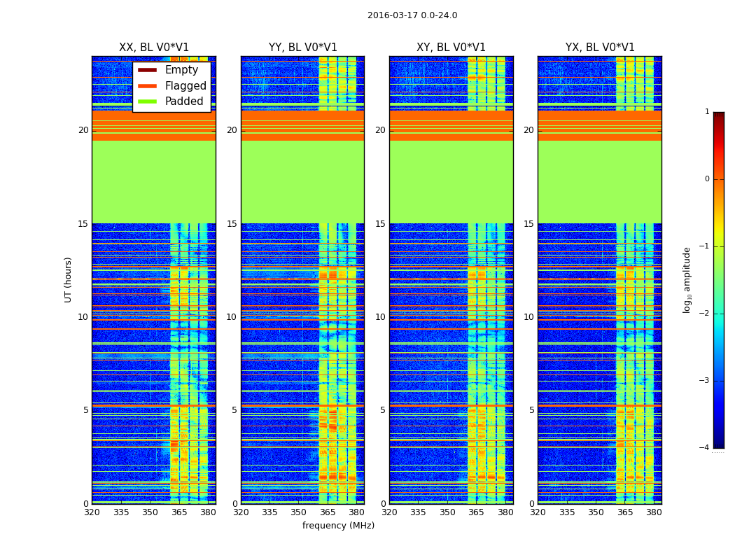Click the orange flagged band in YY panel
The width and height of the screenshot is (735, 560).
303,125
